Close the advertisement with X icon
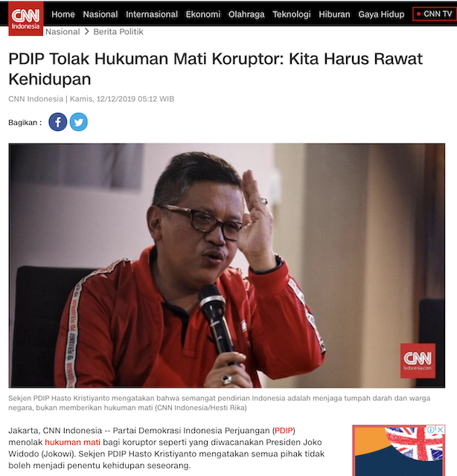 pyautogui.click(x=441, y=430)
